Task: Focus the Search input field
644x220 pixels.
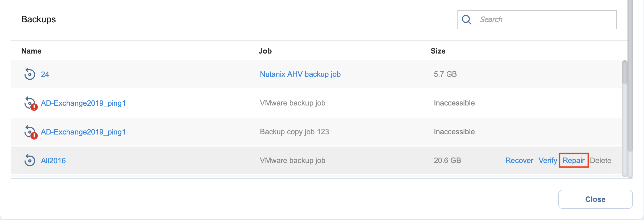Action: click(x=546, y=20)
